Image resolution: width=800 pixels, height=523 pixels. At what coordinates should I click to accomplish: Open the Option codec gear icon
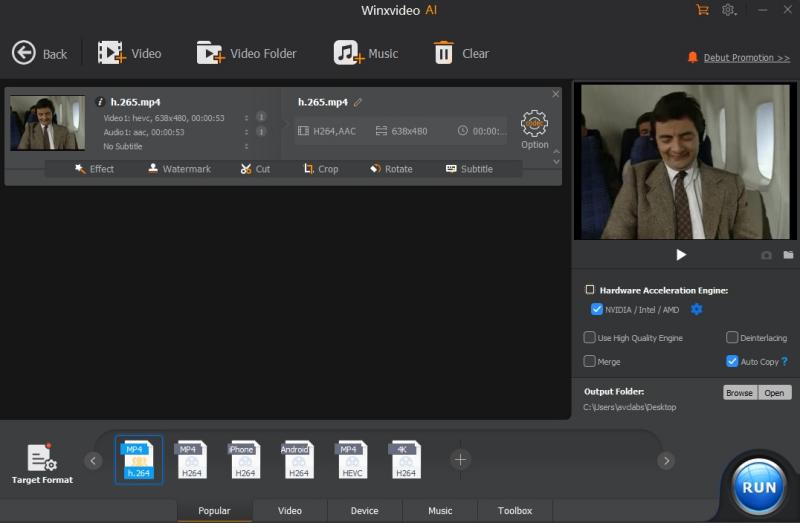coord(535,124)
